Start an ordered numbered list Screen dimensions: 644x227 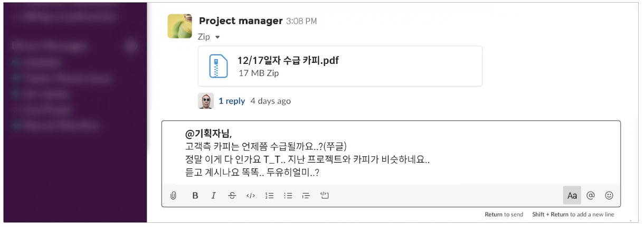coord(270,195)
